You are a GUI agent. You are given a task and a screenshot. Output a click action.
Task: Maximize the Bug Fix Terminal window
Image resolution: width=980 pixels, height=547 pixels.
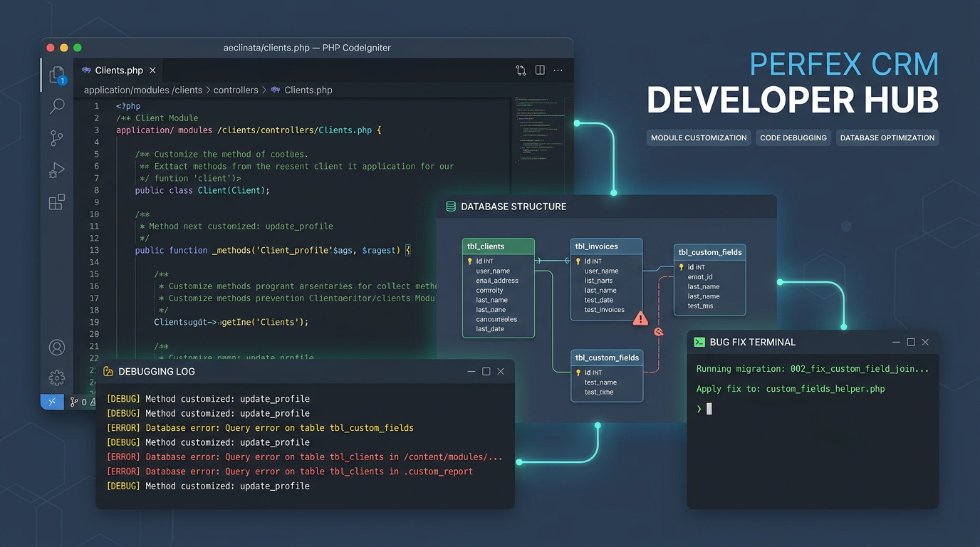pyautogui.click(x=911, y=343)
